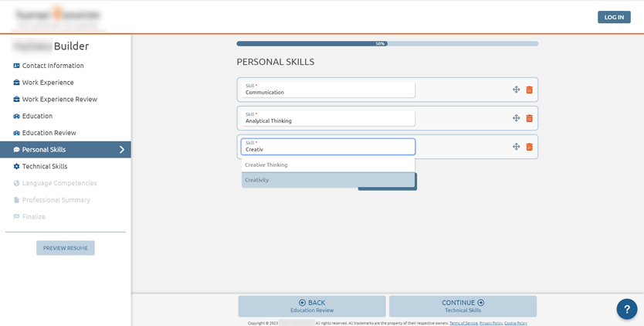Image resolution: width=644 pixels, height=326 pixels.
Task: Click the 50% progress bar
Action: click(x=387, y=44)
